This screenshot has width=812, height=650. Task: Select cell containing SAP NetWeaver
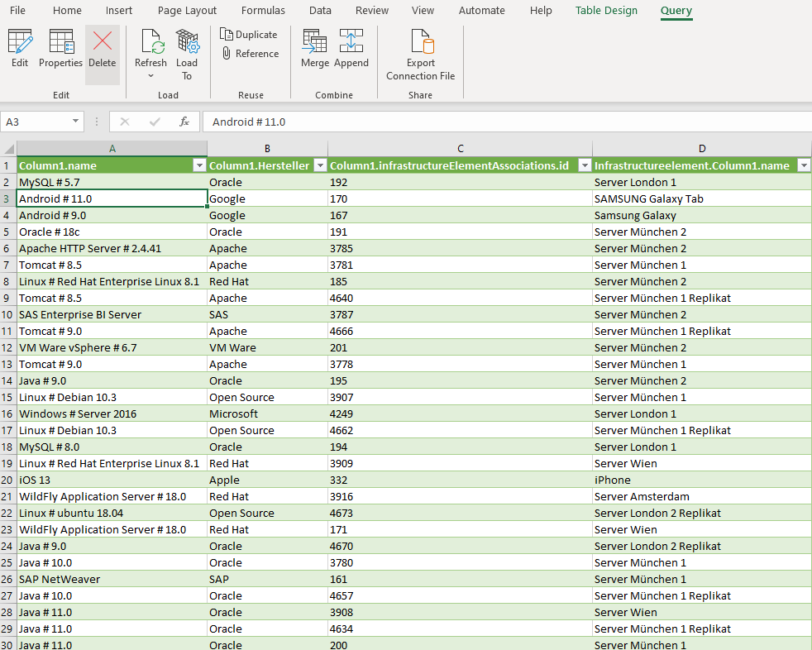[x=112, y=579]
